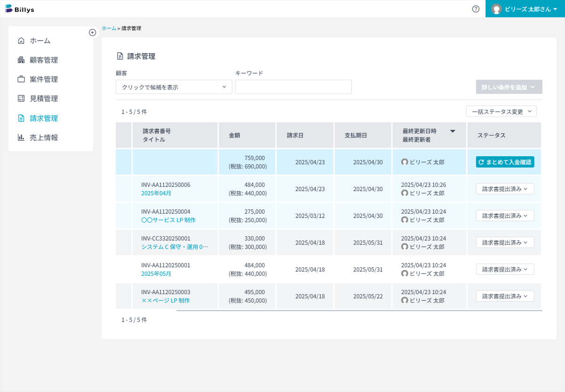Open the ビリーズ 太郎さん user menu
This screenshot has height=392, width=565.
(x=525, y=9)
